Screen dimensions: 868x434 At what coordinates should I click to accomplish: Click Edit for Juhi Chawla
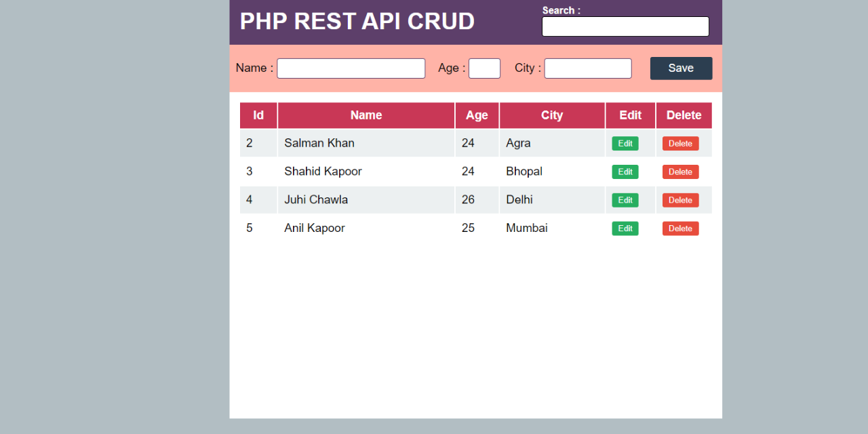pos(625,199)
